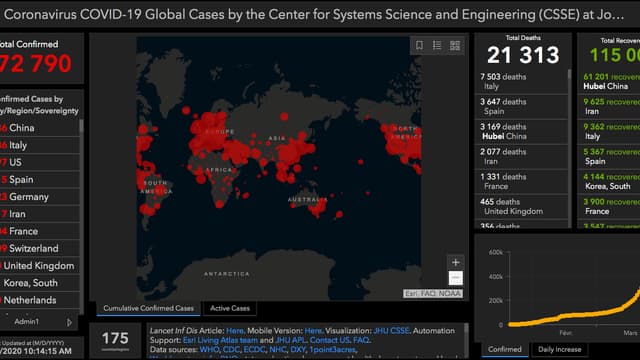
Task: Click the Antarctica label on the map
Action: tap(227, 274)
